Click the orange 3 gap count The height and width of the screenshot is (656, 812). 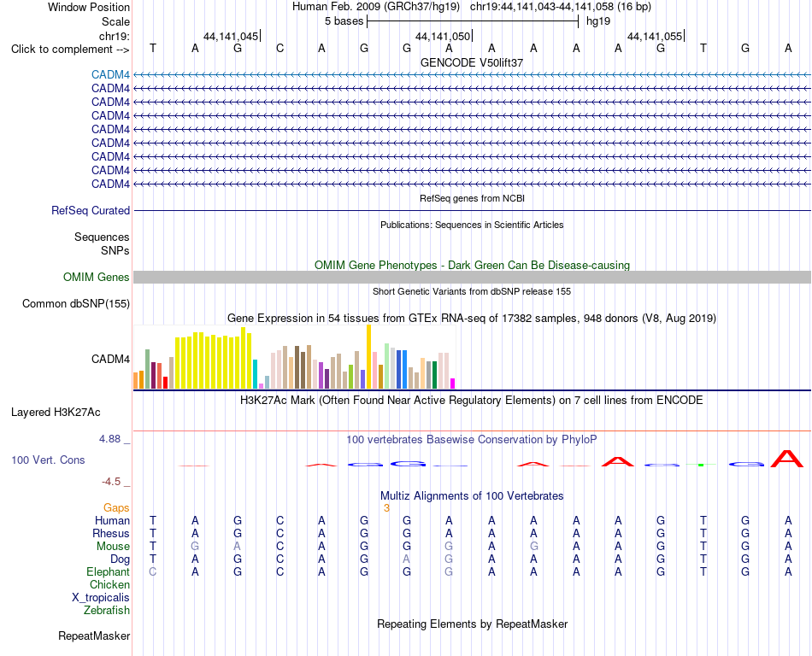(386, 508)
